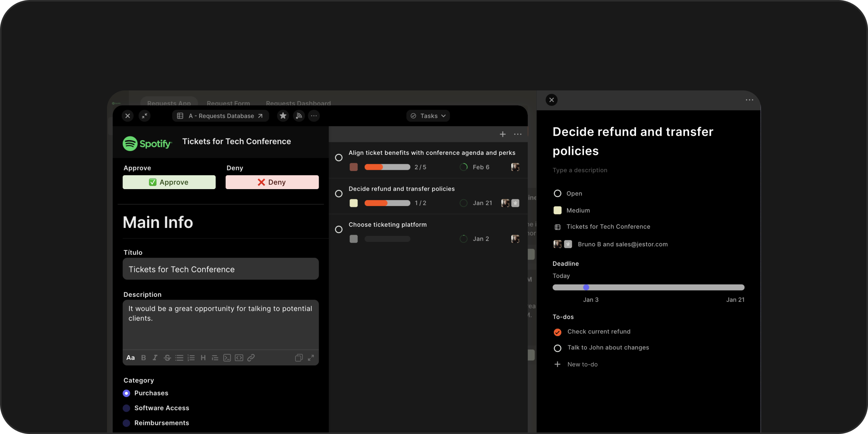Switch to the Requests Dashboard tab
This screenshot has width=868, height=434.
tap(298, 103)
